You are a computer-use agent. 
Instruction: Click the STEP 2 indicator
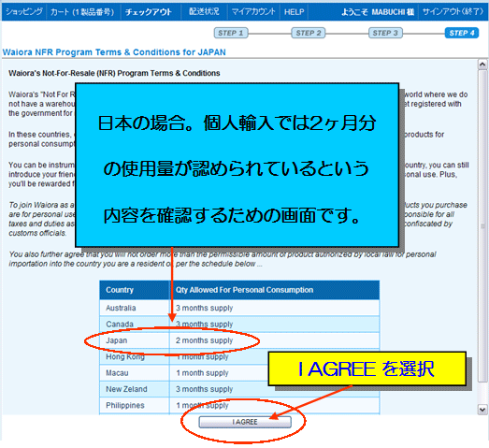tap(309, 33)
